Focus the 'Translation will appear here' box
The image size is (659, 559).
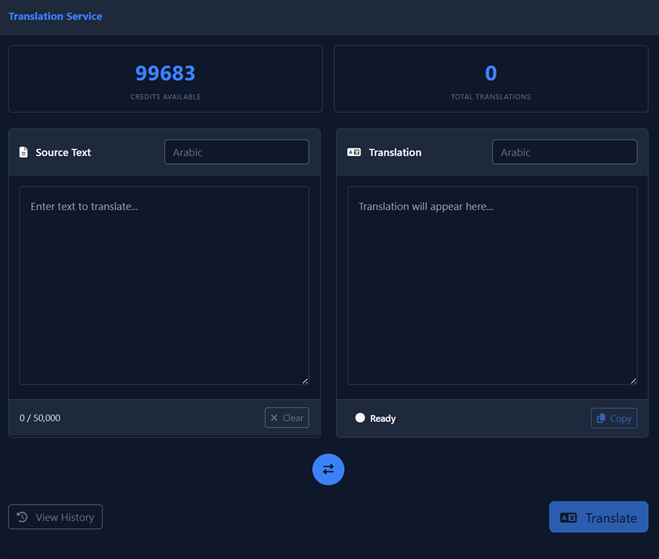click(492, 285)
